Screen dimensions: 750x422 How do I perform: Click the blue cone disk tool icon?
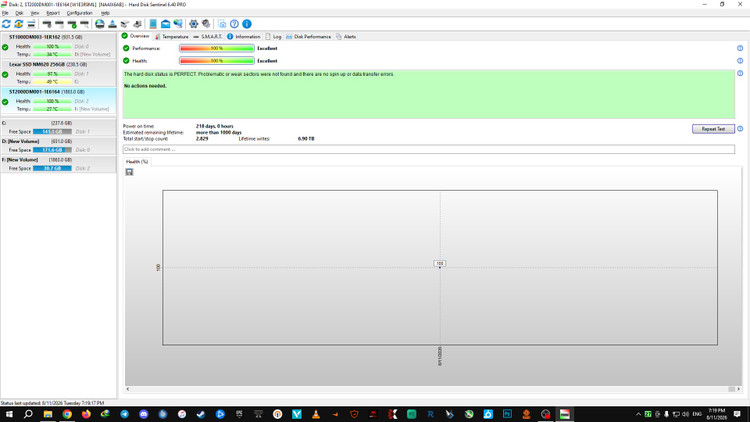pos(112,24)
